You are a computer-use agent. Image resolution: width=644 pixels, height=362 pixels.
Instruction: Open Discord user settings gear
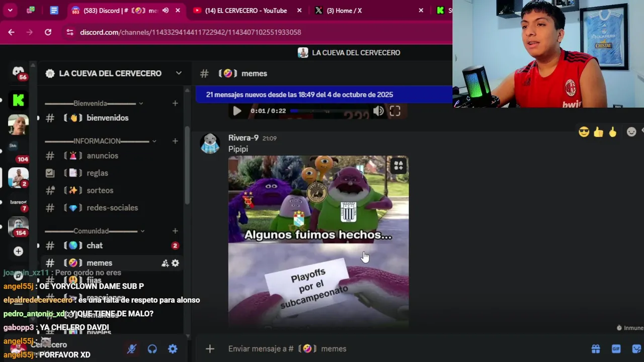click(173, 348)
